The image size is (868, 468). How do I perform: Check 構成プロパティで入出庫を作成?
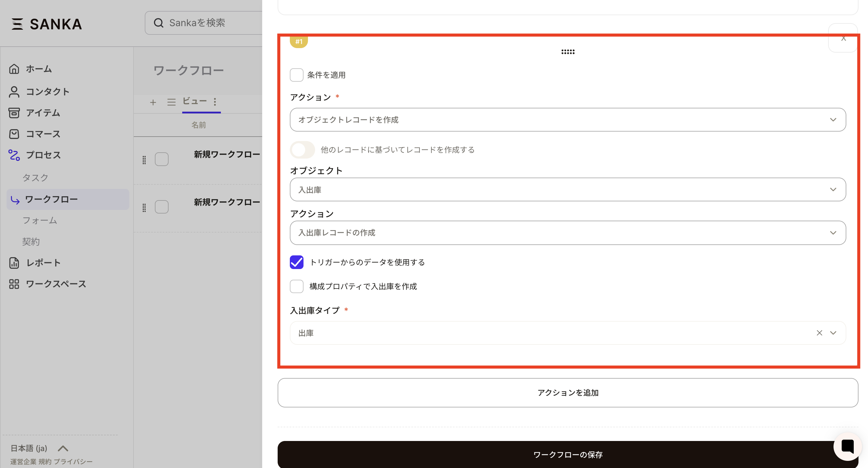point(297,286)
